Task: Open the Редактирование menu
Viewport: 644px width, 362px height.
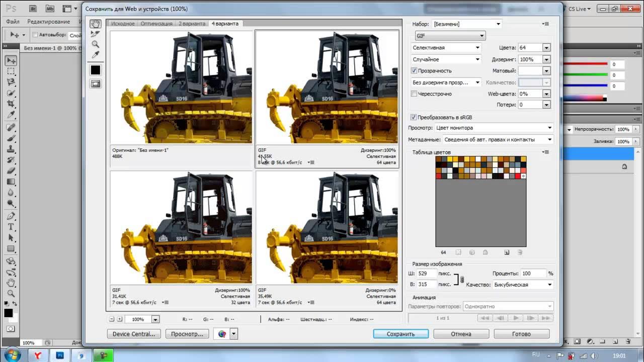Action: coord(49,22)
